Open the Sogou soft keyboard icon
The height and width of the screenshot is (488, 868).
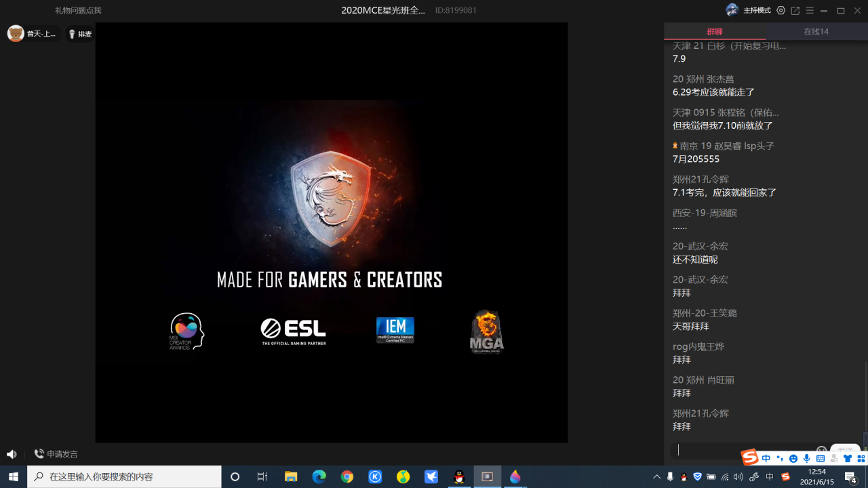[821, 459]
